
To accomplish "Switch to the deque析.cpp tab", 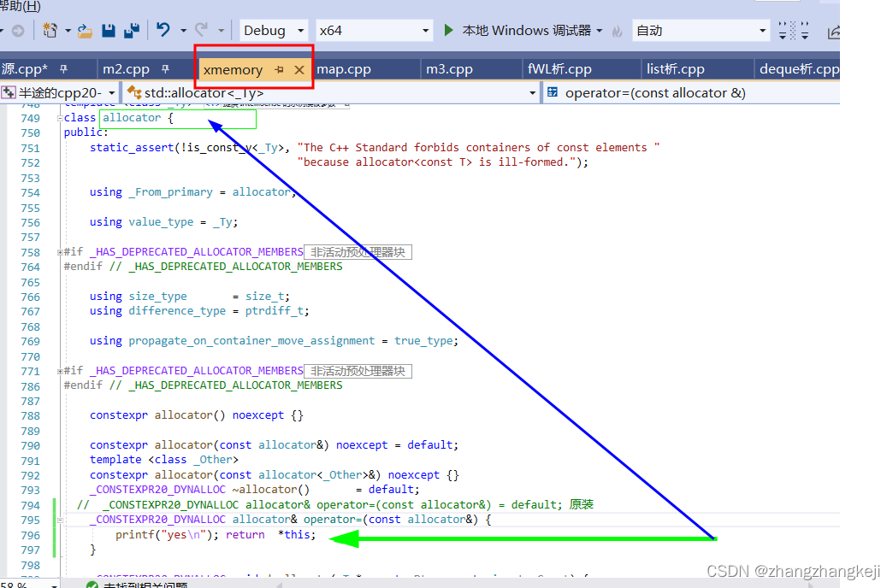I will tap(799, 69).
